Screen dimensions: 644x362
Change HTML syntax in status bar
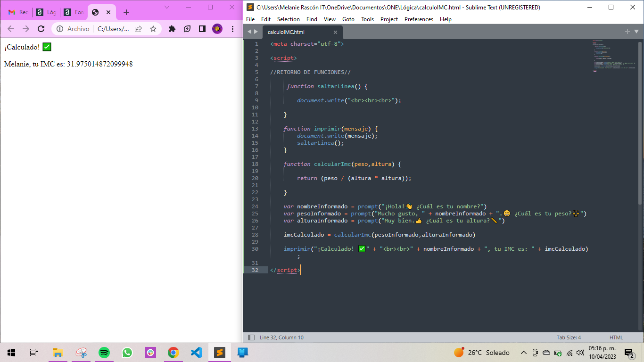click(616, 337)
